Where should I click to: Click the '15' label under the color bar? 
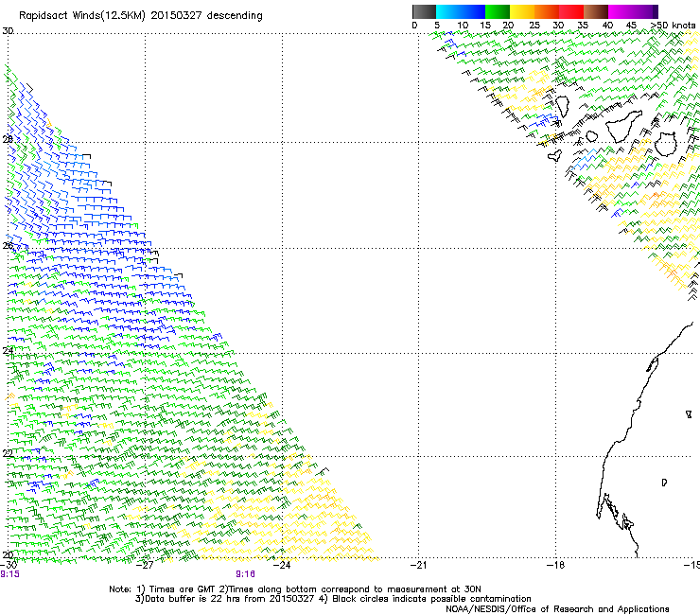click(485, 26)
